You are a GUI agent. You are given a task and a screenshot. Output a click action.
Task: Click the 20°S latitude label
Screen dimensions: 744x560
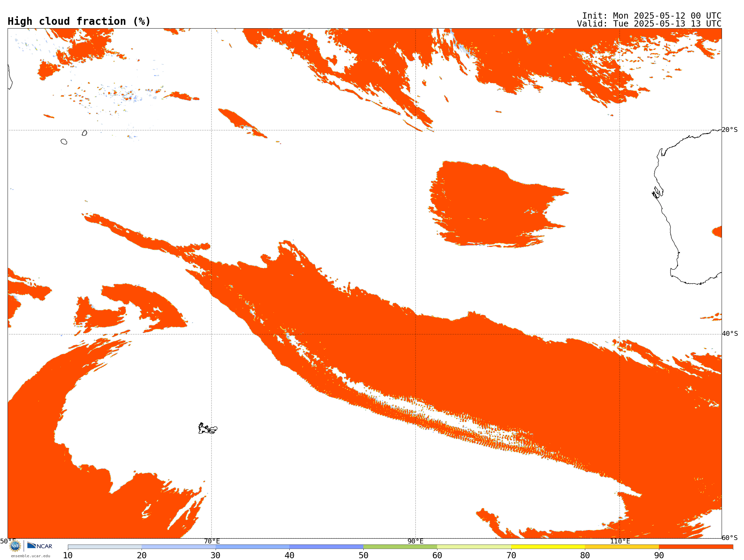(730, 130)
